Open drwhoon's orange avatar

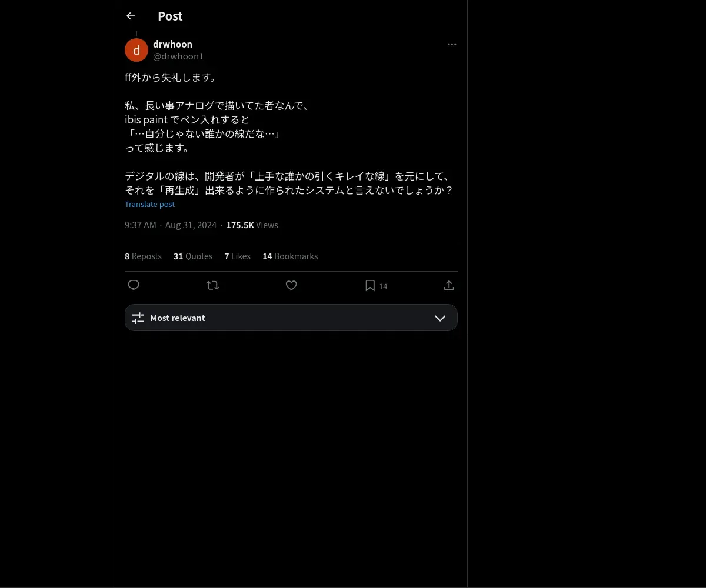[x=136, y=50]
